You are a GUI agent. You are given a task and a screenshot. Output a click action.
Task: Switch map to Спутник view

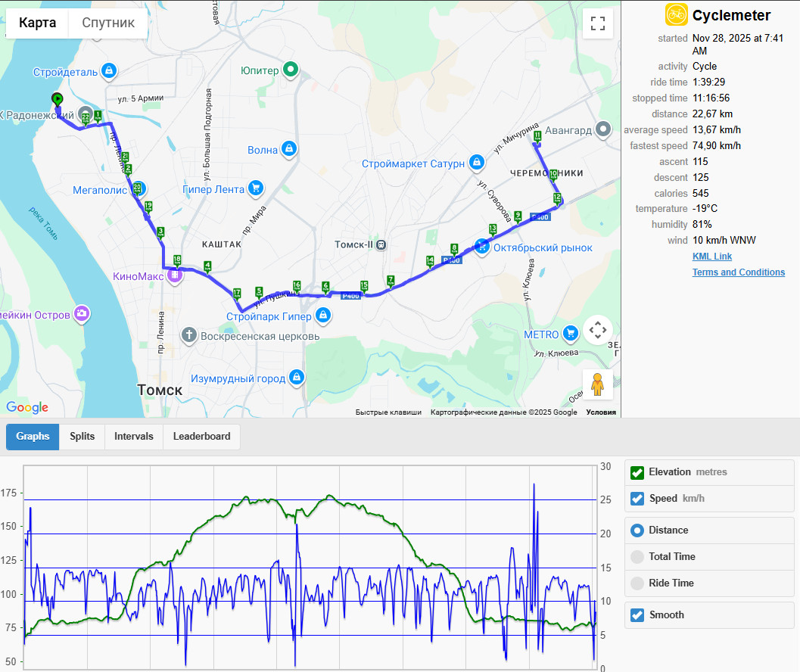(x=108, y=23)
